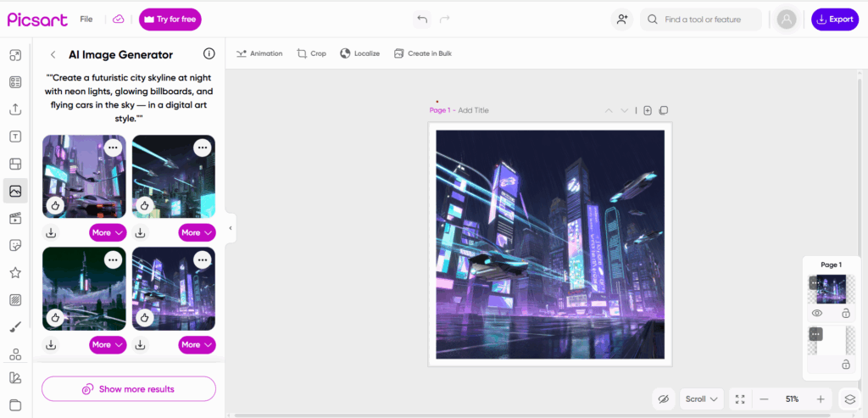The height and width of the screenshot is (418, 868).
Task: Like the first generated image
Action: (57, 206)
